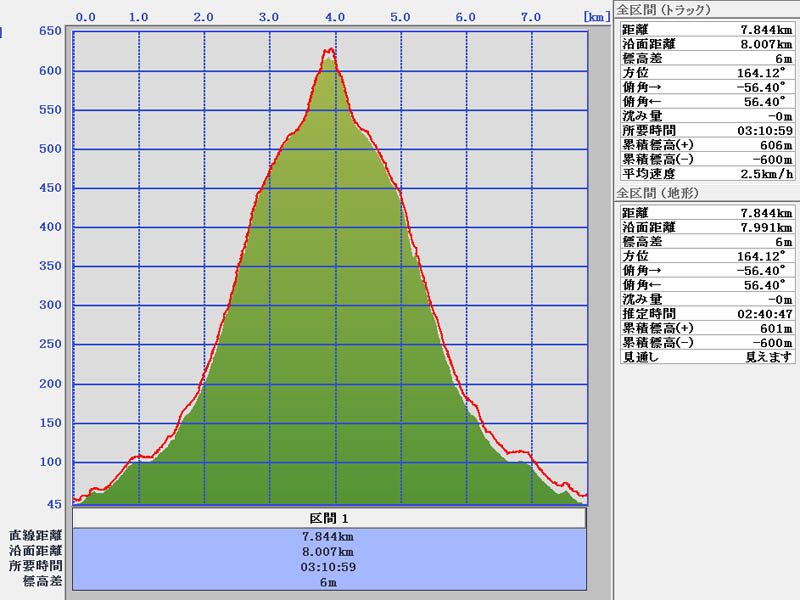
Task: Click the [km] unit label above graph
Action: [x=594, y=17]
